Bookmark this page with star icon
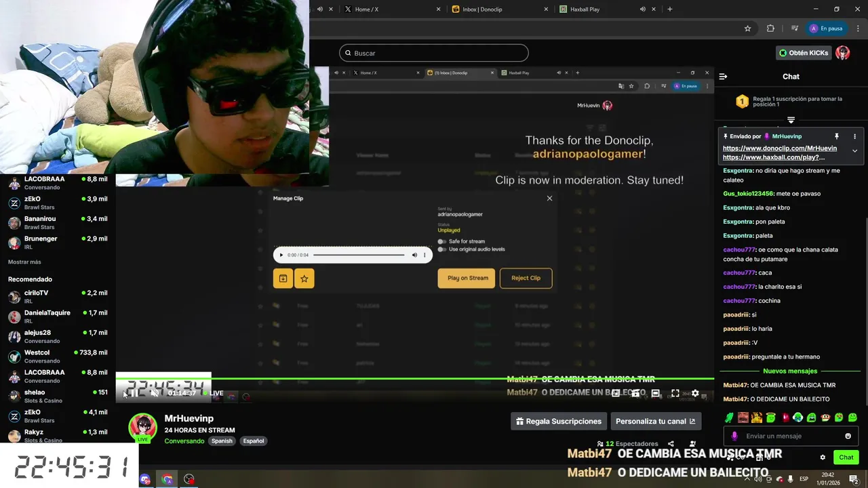Screen dimensions: 868x488 (x=747, y=28)
